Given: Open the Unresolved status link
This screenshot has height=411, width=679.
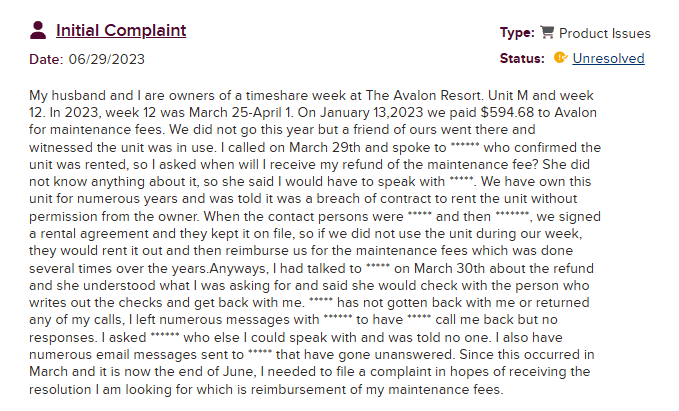Looking at the screenshot, I should click(x=608, y=58).
